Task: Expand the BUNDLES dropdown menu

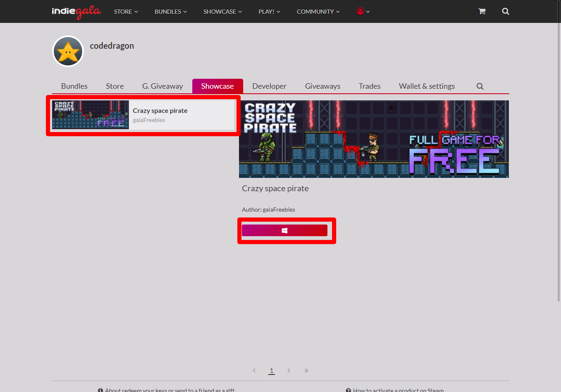Action: (x=171, y=12)
